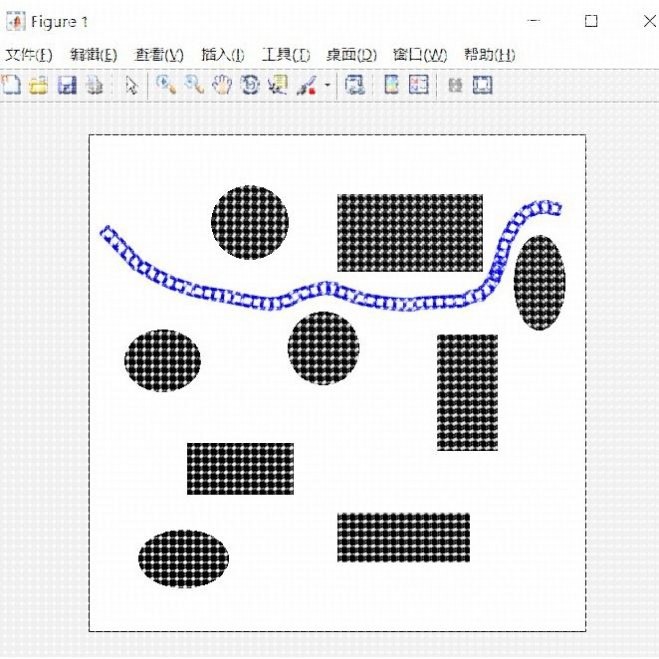
Task: Open the 帮助(H) menu
Action: (490, 55)
